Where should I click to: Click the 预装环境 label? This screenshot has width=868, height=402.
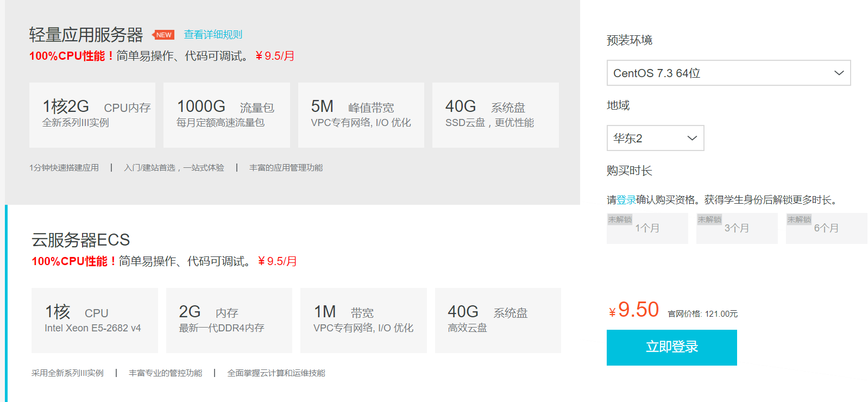[x=630, y=40]
